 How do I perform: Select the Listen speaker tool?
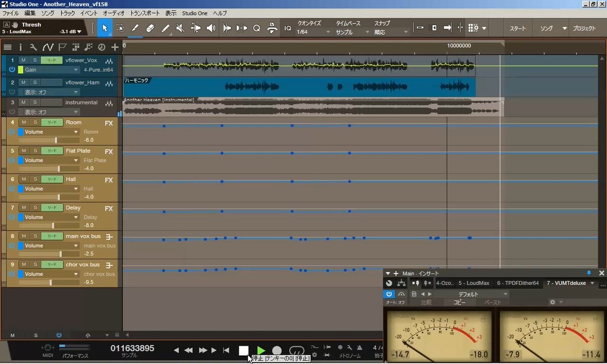[x=211, y=28]
